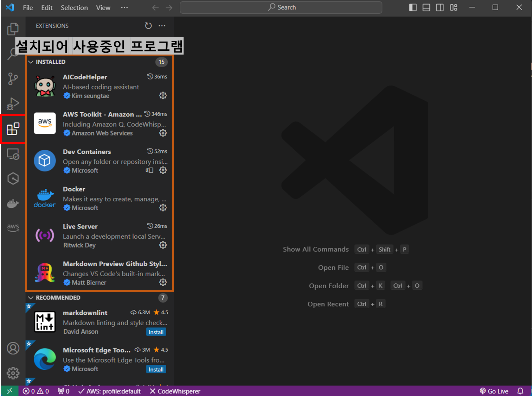Select Markdown Preview Github Styling entry
532x396 pixels.
click(x=99, y=273)
